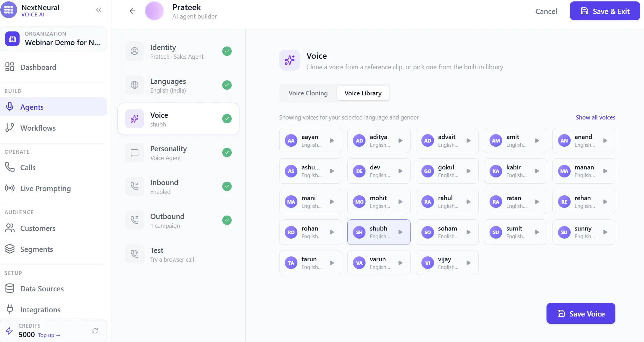
Task: Open the Webinar Demo organization switcher
Action: click(x=53, y=39)
